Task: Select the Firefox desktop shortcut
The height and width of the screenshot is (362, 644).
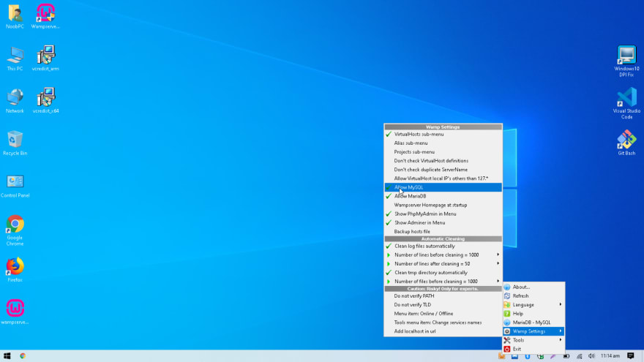Action: (x=15, y=270)
